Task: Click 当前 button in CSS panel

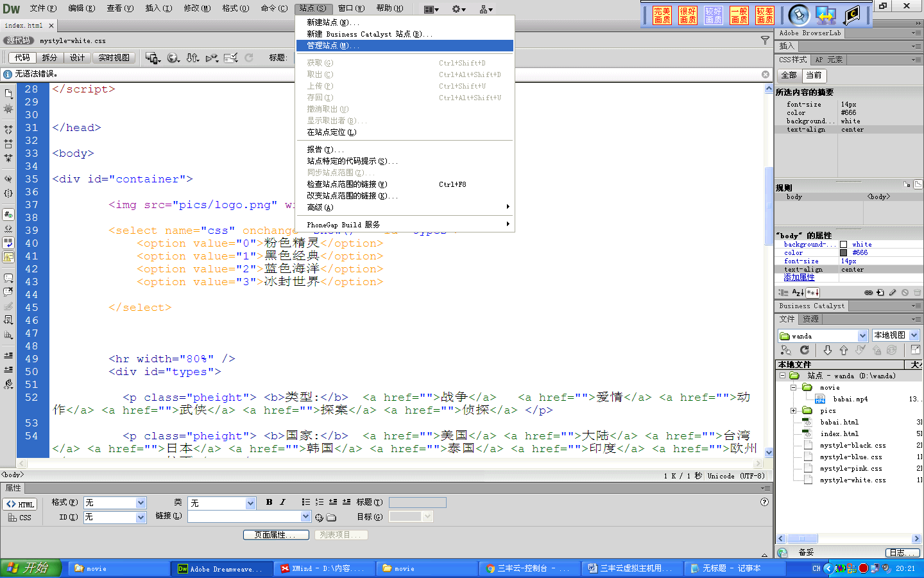Action: coord(814,75)
